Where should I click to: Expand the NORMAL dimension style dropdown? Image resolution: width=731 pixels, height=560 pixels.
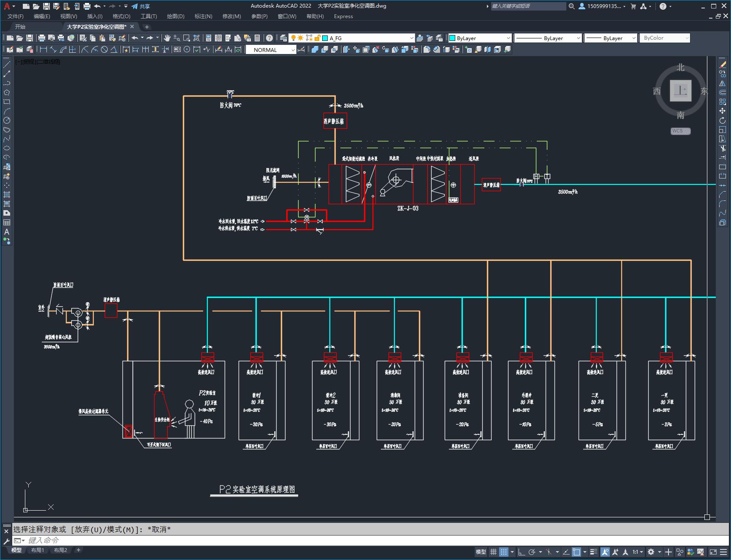[271, 50]
